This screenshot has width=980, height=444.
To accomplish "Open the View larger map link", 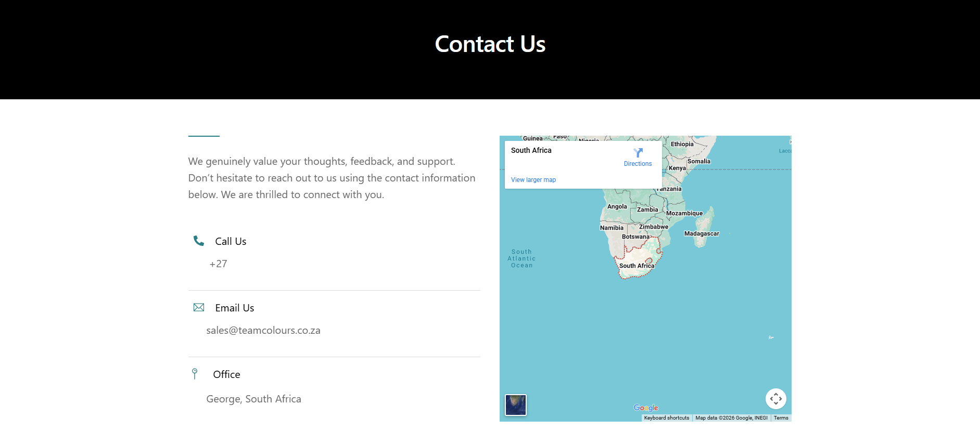I will [533, 180].
